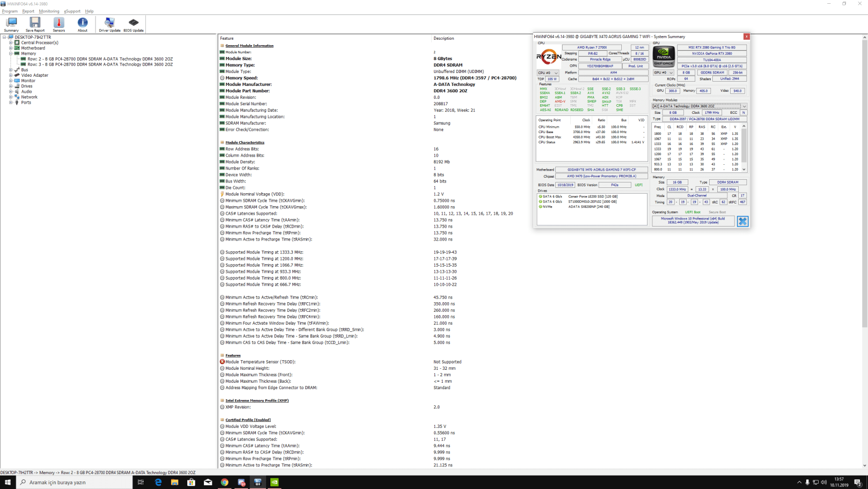Viewport: 868px width, 489px height.
Task: Expand the Central Processor(s) node
Action: (11, 42)
